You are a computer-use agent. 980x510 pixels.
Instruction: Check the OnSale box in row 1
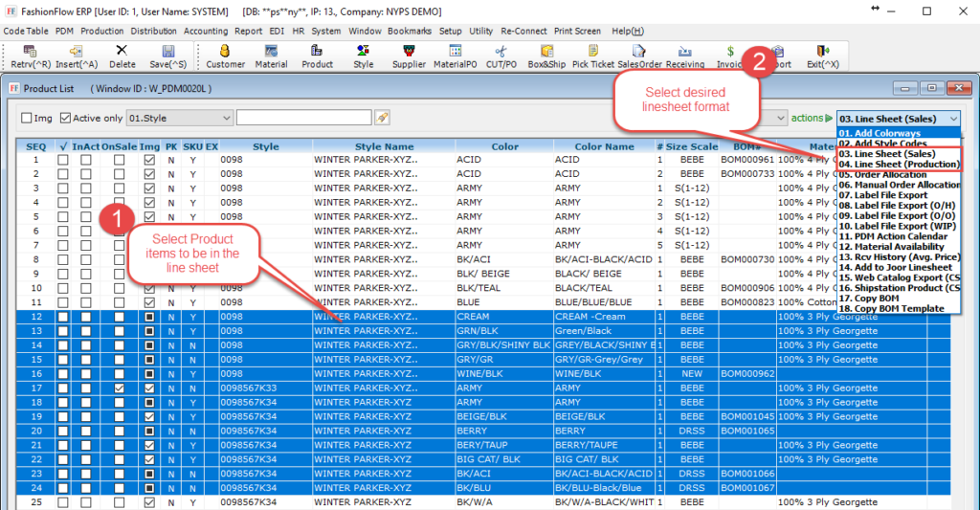tap(119, 160)
